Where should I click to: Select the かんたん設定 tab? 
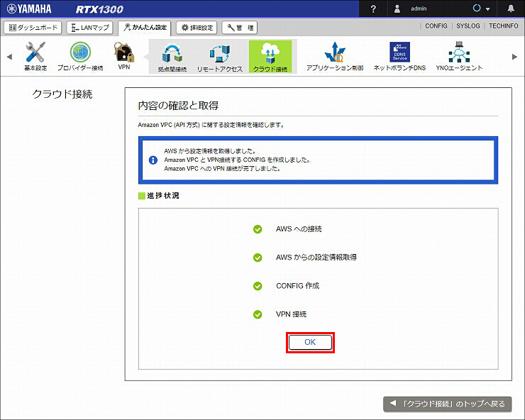click(x=145, y=28)
